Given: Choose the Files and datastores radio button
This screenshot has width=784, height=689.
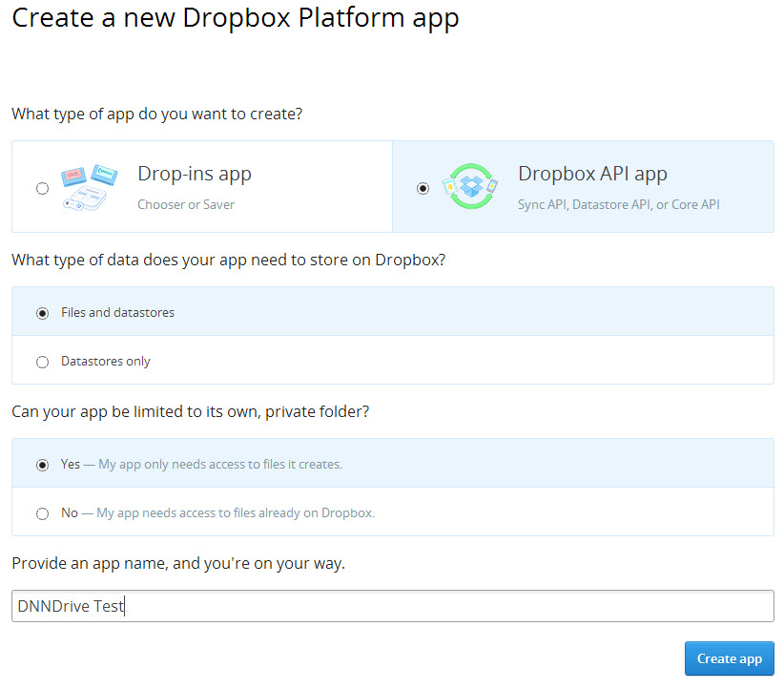Looking at the screenshot, I should [43, 313].
